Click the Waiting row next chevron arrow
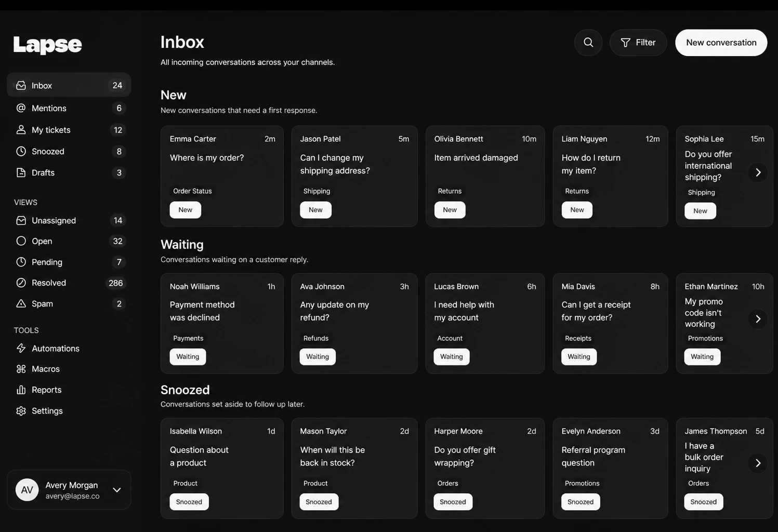 point(758,319)
